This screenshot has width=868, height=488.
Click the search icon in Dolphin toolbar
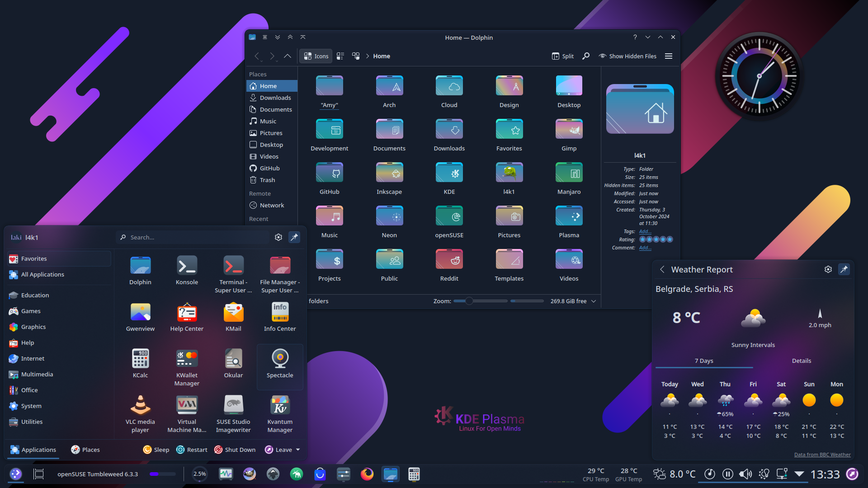586,56
